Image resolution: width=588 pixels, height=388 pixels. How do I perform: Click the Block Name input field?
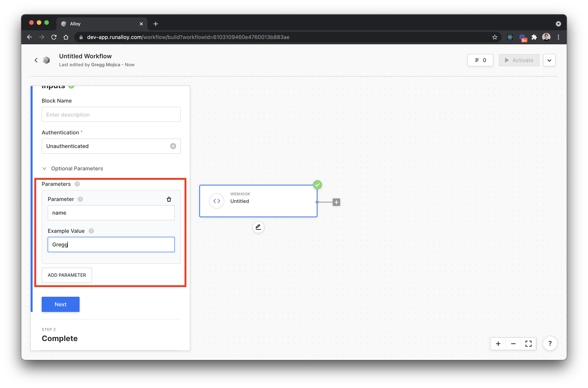point(111,114)
